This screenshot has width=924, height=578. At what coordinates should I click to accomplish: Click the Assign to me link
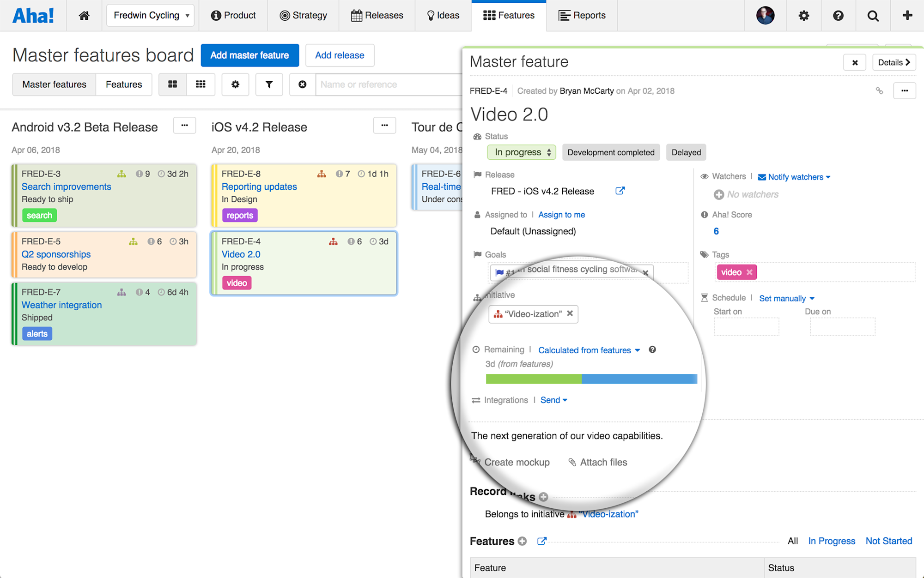[561, 214]
